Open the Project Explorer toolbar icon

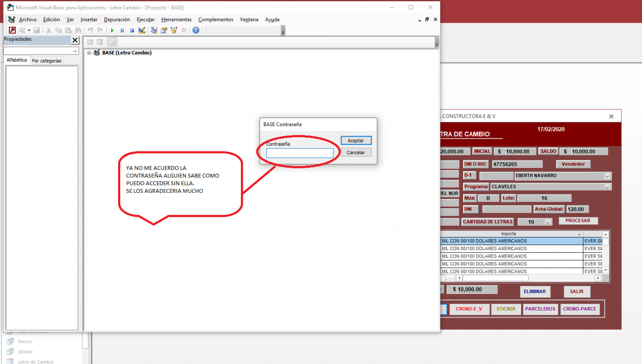pos(154,30)
